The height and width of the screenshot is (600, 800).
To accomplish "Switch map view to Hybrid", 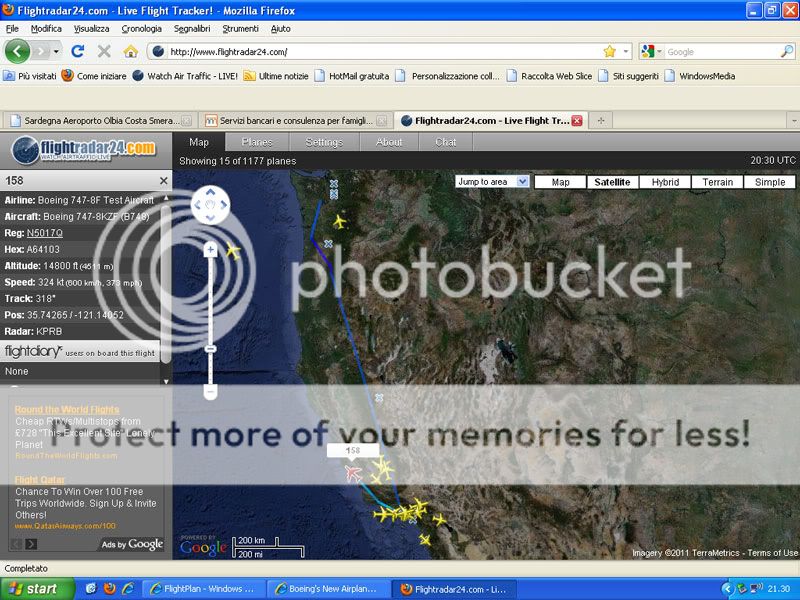I will click(665, 182).
